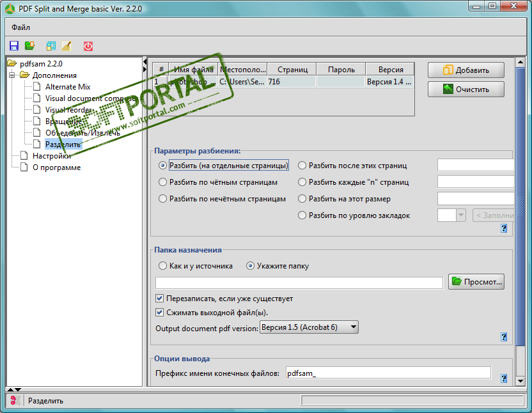Click the help icon in destination folder section

(504, 337)
